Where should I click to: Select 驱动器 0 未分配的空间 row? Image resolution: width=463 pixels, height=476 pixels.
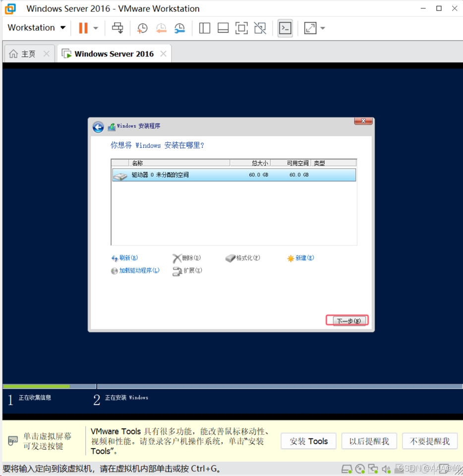click(x=233, y=175)
